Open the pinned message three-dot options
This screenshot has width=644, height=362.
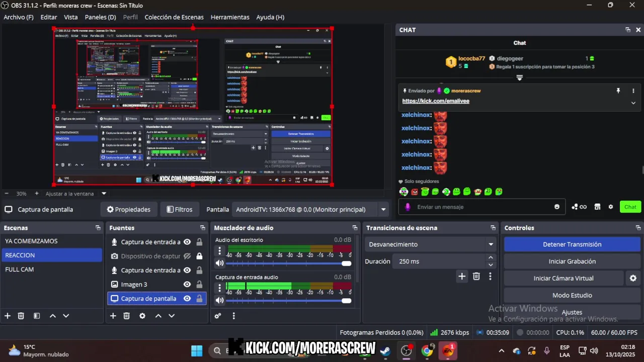633,91
